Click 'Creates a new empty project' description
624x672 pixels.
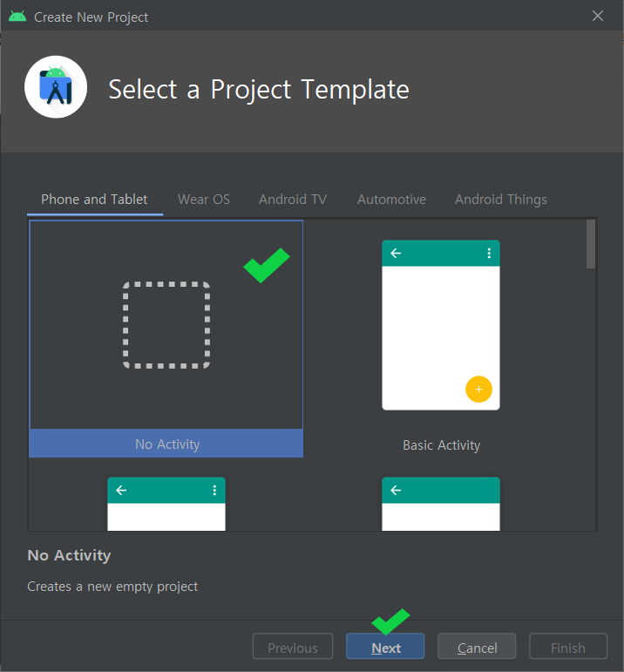click(x=112, y=587)
